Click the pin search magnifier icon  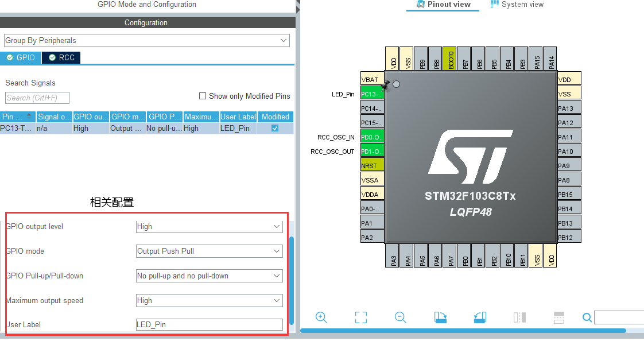pyautogui.click(x=587, y=317)
